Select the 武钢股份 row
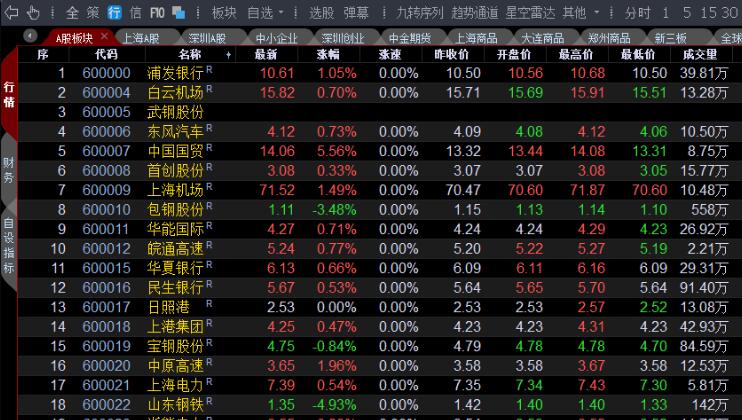The width and height of the screenshot is (742, 420). 380,112
